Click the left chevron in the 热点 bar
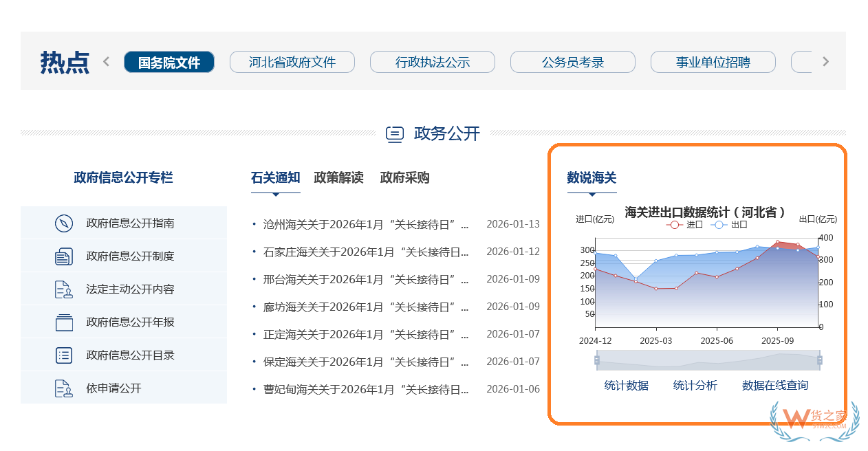The height and width of the screenshot is (451, 868). coord(106,61)
